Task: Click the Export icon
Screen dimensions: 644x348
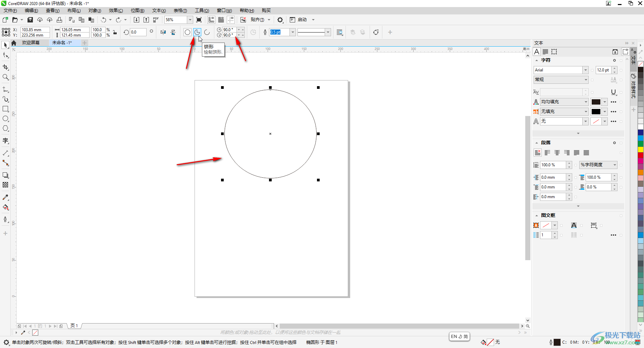Action: (x=146, y=20)
